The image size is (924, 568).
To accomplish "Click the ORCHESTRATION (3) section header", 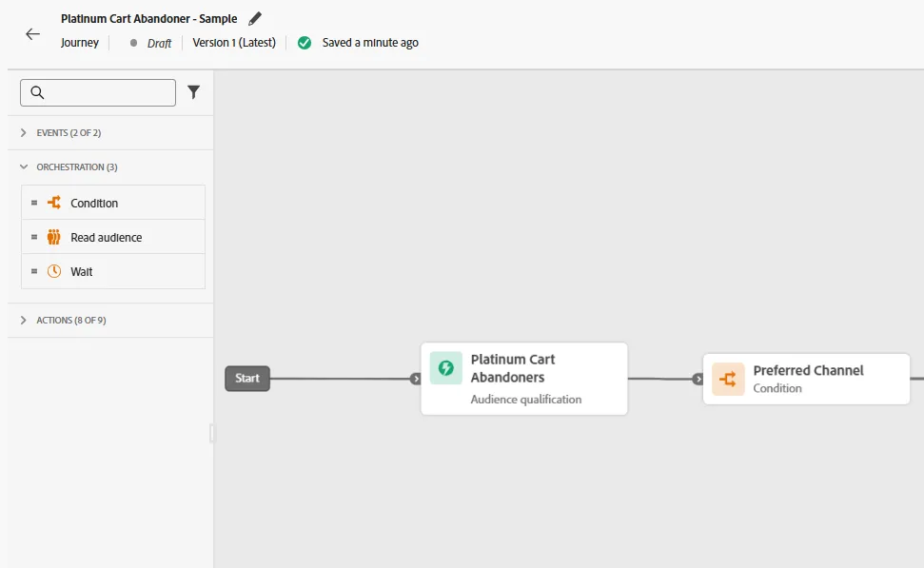I will pyautogui.click(x=110, y=166).
